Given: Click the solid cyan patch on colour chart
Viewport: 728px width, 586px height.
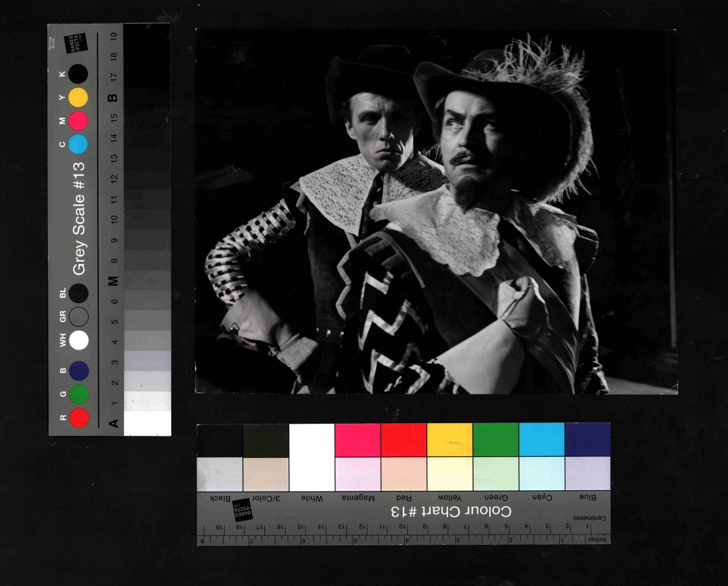Looking at the screenshot, I should pos(541,440).
